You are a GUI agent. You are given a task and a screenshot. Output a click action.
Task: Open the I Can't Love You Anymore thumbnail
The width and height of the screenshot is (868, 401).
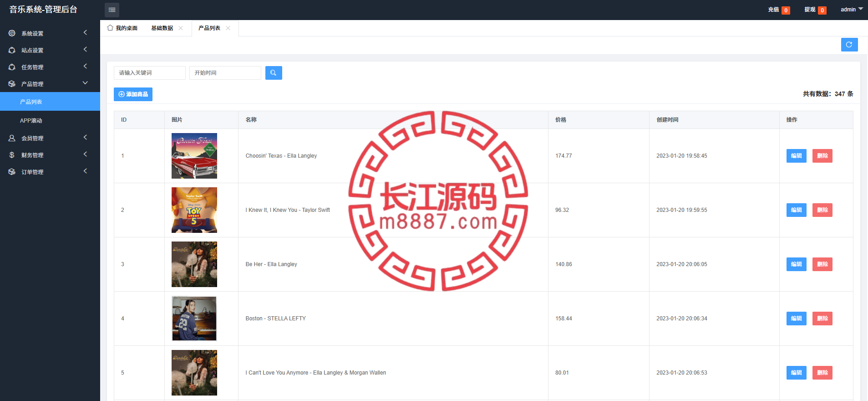click(x=194, y=373)
